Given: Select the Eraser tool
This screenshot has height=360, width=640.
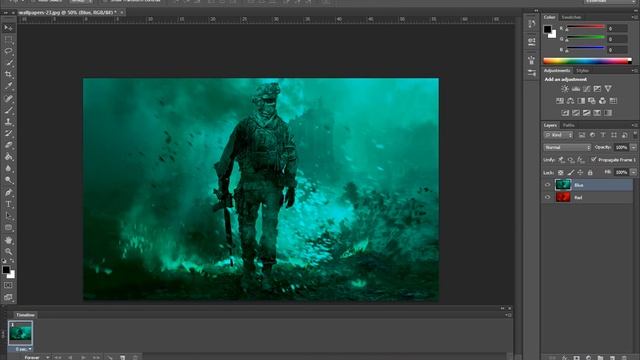Looking at the screenshot, I should click(x=8, y=145).
